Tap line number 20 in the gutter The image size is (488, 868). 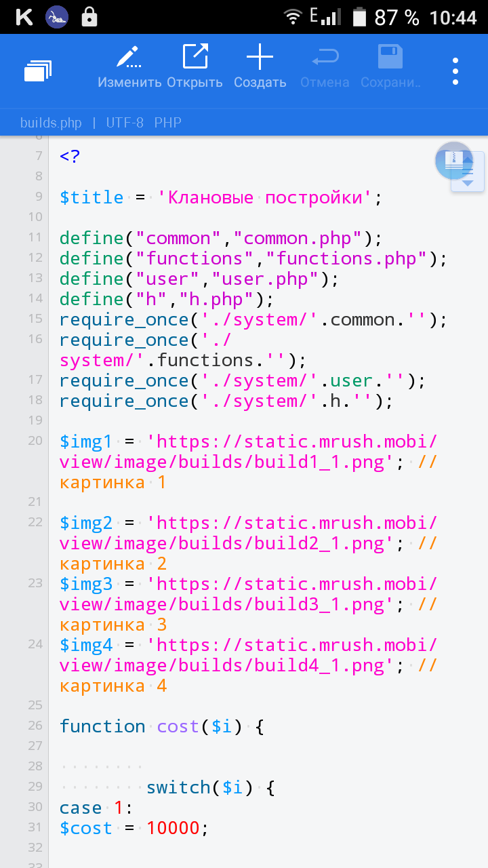[35, 441]
